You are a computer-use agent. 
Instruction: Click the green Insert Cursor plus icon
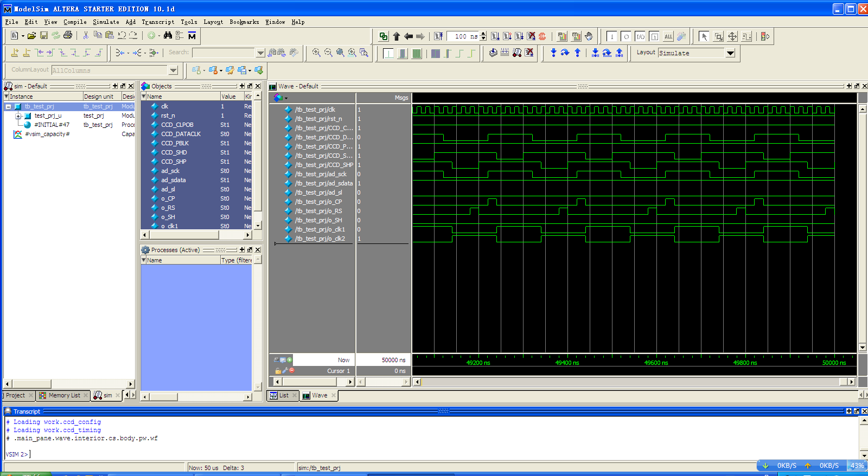(290, 359)
